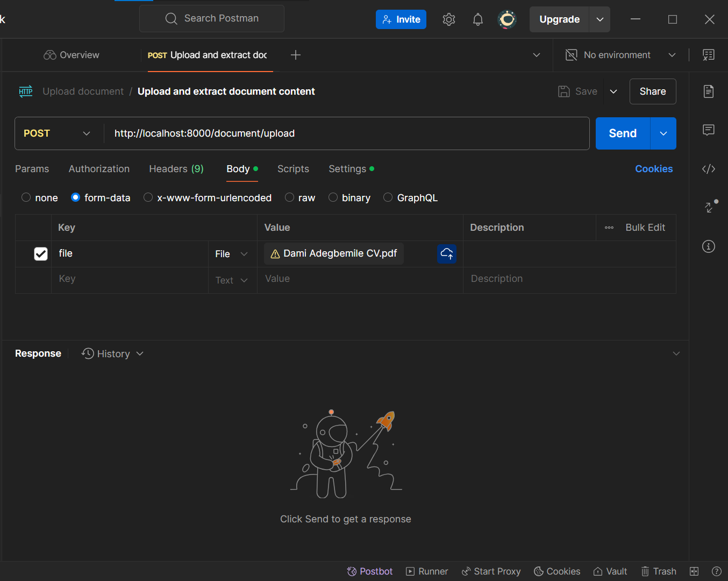Open the Text type dropdown in empty row
This screenshot has width=728, height=581.
point(232,280)
